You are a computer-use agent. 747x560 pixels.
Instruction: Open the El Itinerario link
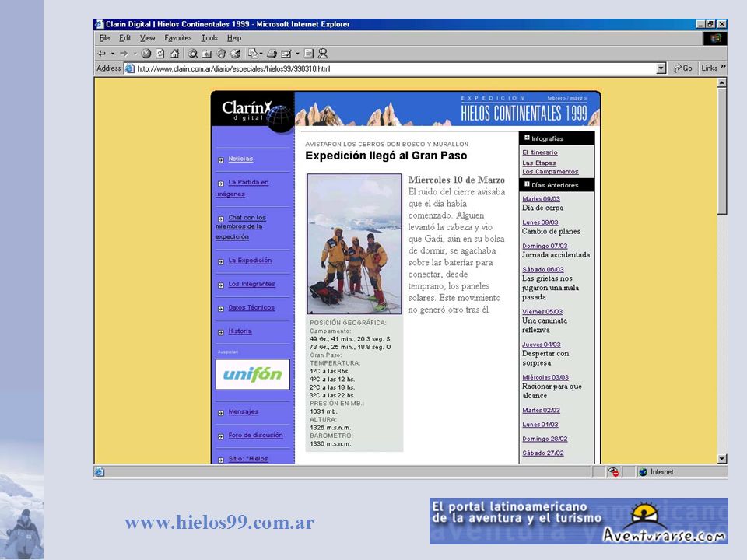click(540, 152)
